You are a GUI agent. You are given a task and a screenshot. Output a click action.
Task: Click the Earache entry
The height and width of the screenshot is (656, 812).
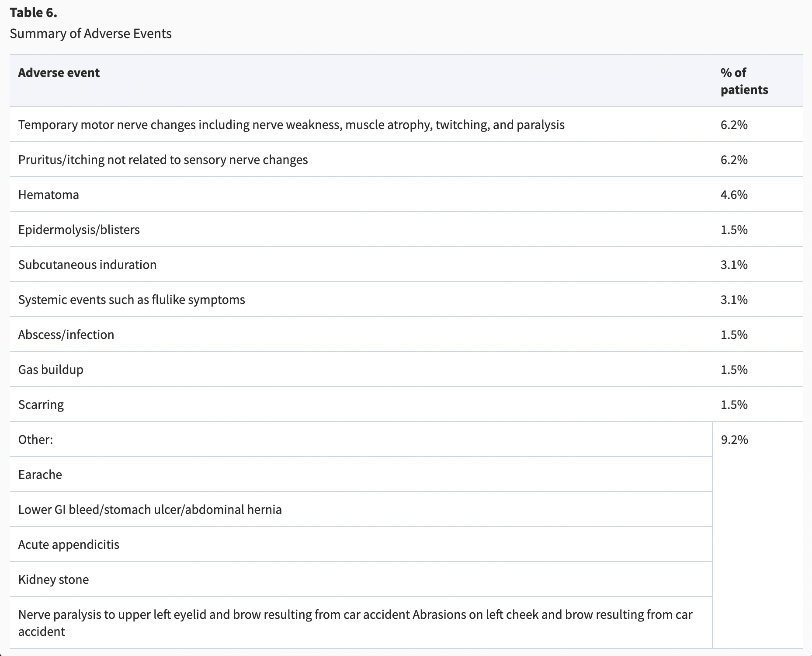pyautogui.click(x=40, y=475)
